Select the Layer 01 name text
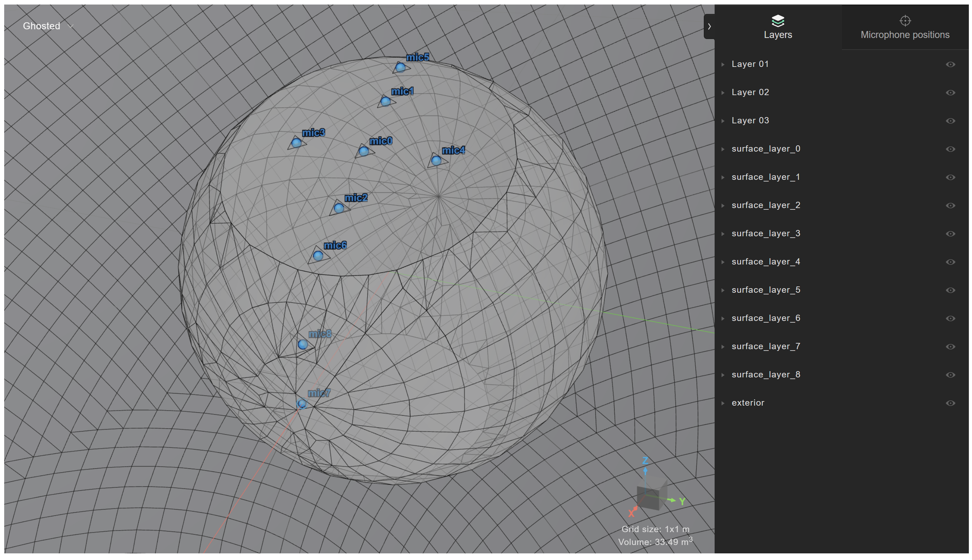 (x=750, y=64)
